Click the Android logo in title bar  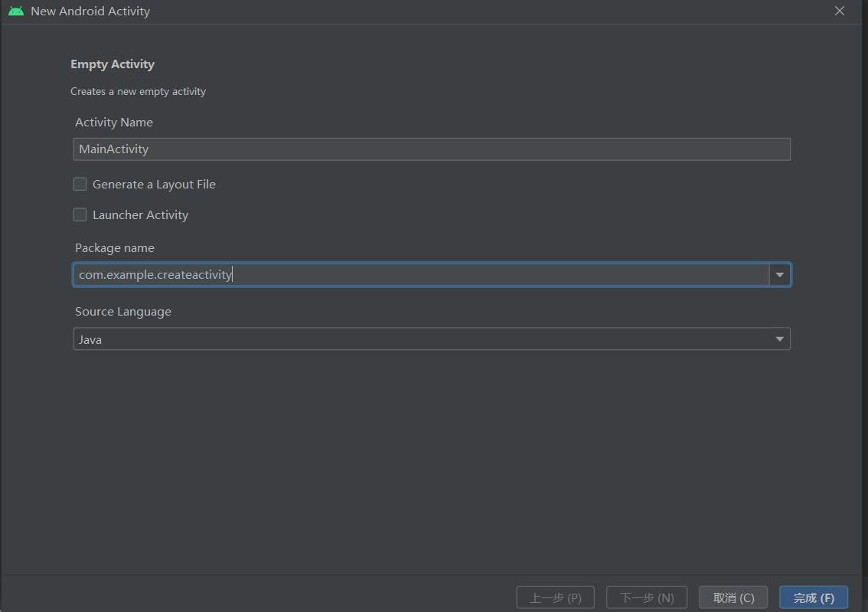16,11
